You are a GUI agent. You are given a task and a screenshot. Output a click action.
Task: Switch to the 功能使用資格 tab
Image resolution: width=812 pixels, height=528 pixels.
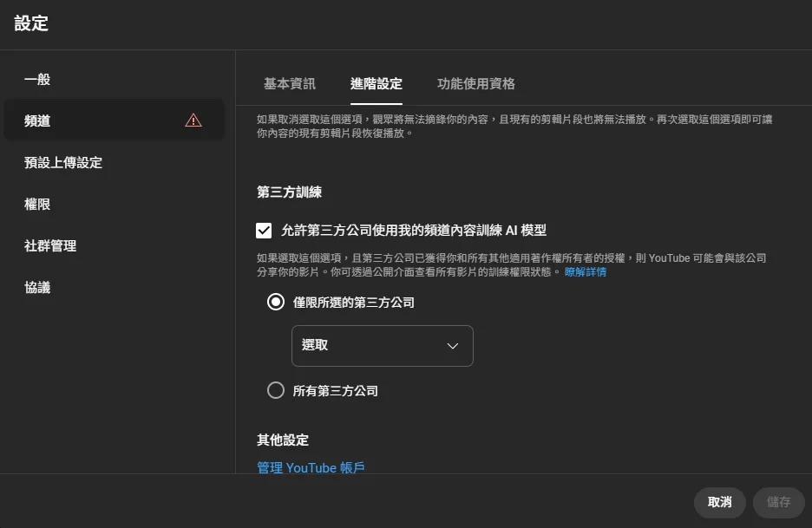pos(476,84)
